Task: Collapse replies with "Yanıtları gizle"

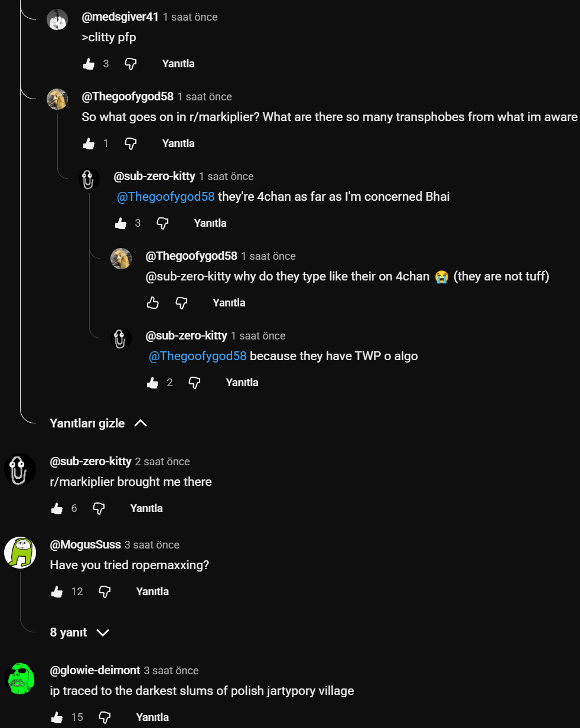Action: click(87, 423)
